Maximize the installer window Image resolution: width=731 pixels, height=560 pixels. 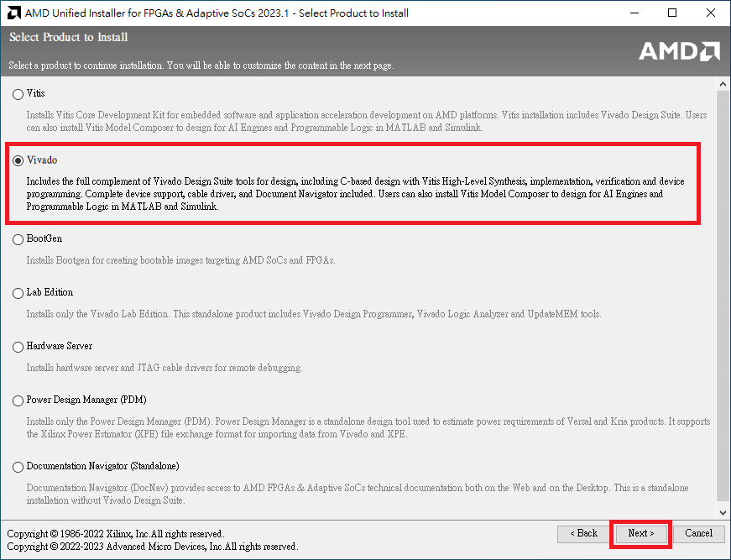673,13
